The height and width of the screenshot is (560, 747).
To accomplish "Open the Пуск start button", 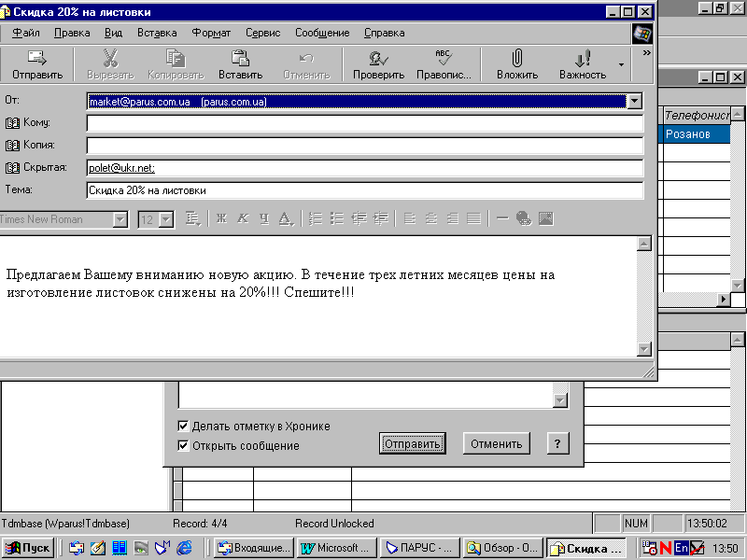I will tap(29, 548).
